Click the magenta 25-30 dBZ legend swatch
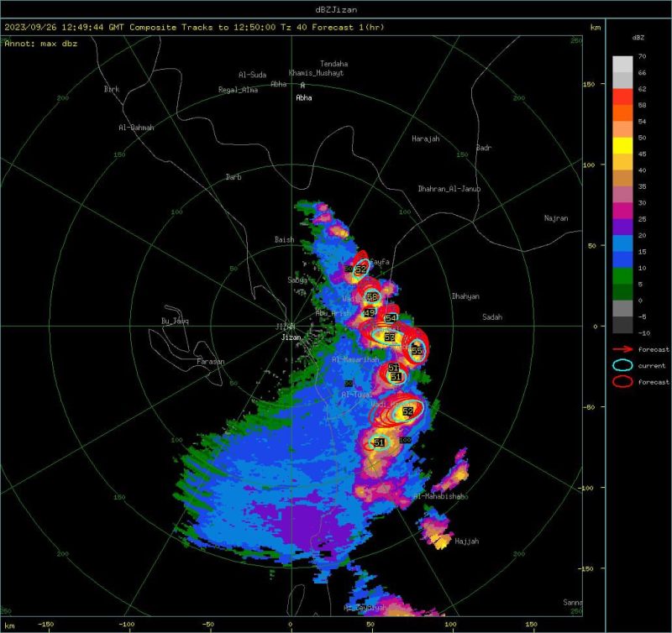The height and width of the screenshot is (633, 672). (622, 211)
